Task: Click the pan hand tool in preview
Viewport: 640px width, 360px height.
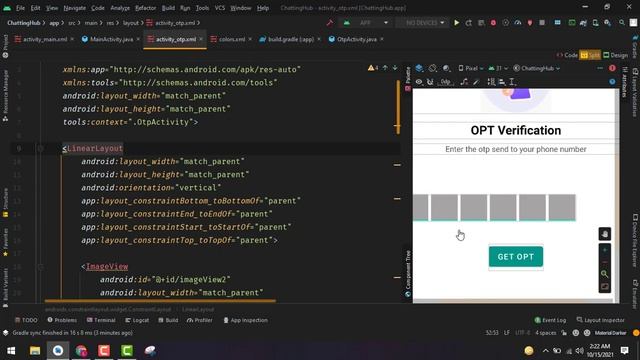Action: (604, 234)
